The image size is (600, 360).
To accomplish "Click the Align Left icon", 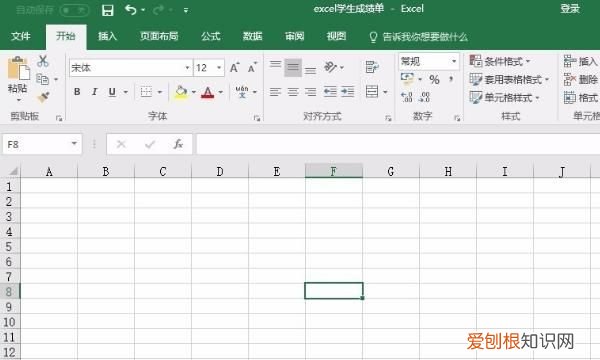I will (275, 92).
